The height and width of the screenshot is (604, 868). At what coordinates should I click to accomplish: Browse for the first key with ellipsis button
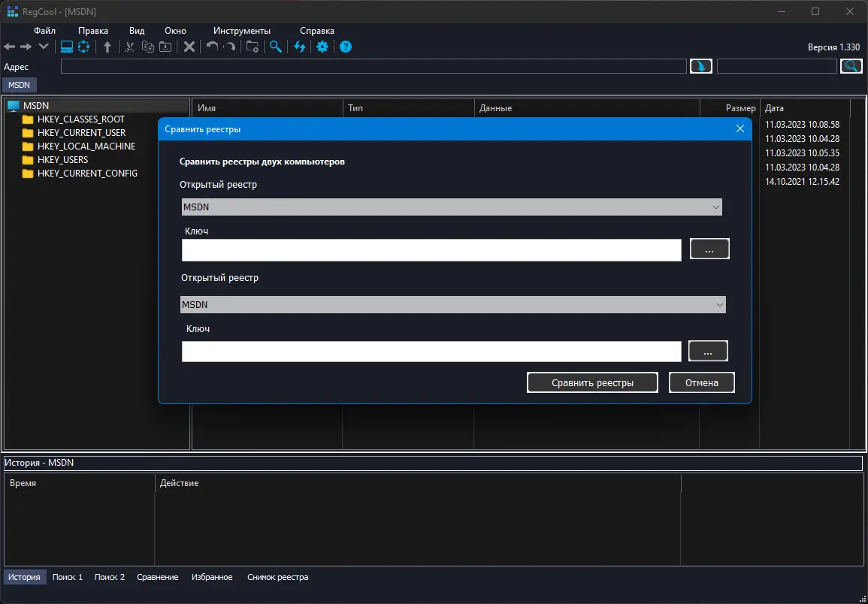point(709,249)
